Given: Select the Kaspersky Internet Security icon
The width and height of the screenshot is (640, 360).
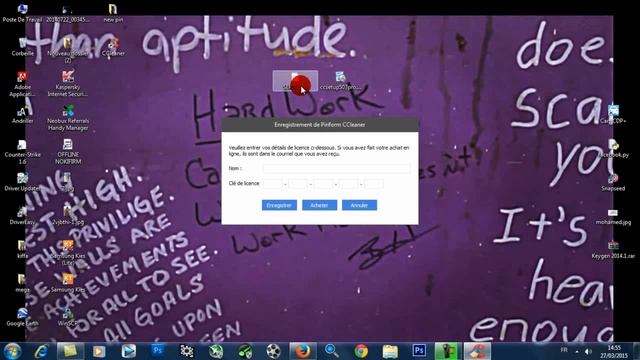Looking at the screenshot, I should [x=68, y=84].
